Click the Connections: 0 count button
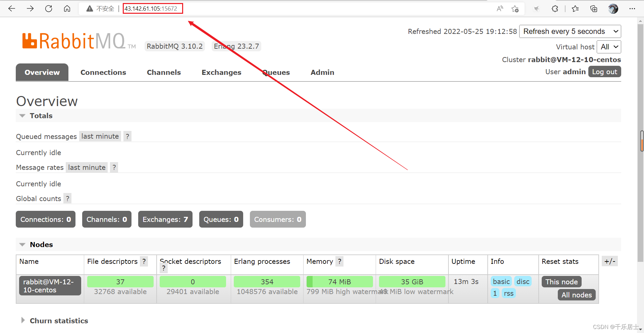 46,219
